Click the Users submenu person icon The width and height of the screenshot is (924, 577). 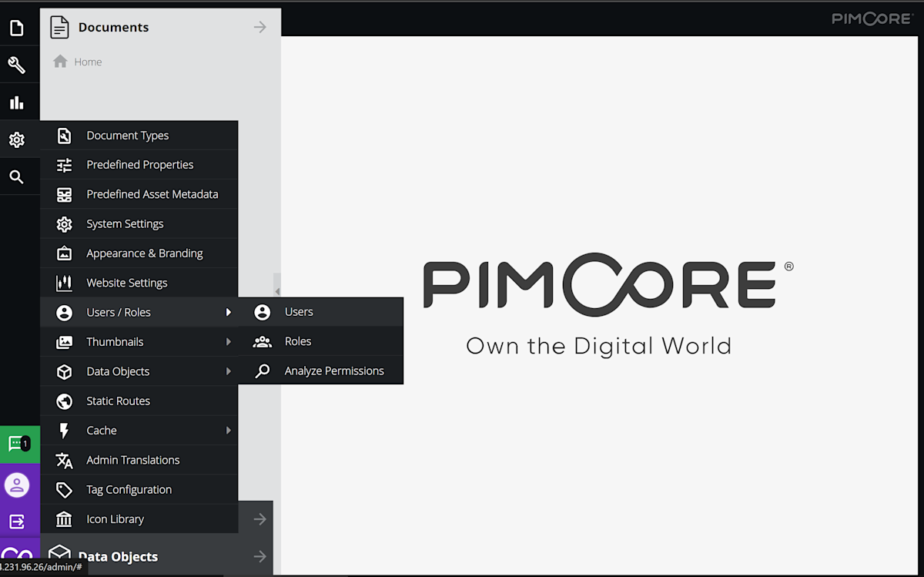(x=263, y=312)
